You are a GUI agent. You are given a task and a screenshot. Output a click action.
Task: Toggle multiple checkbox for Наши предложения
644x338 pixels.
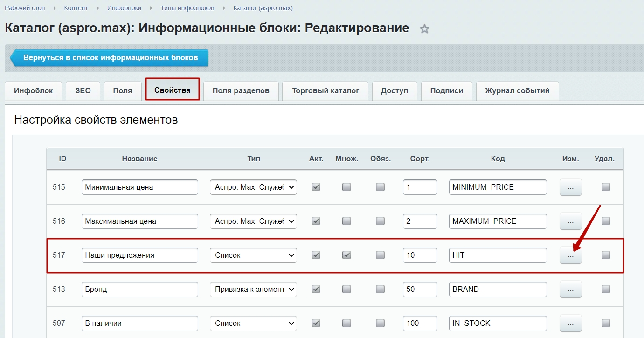pos(346,255)
